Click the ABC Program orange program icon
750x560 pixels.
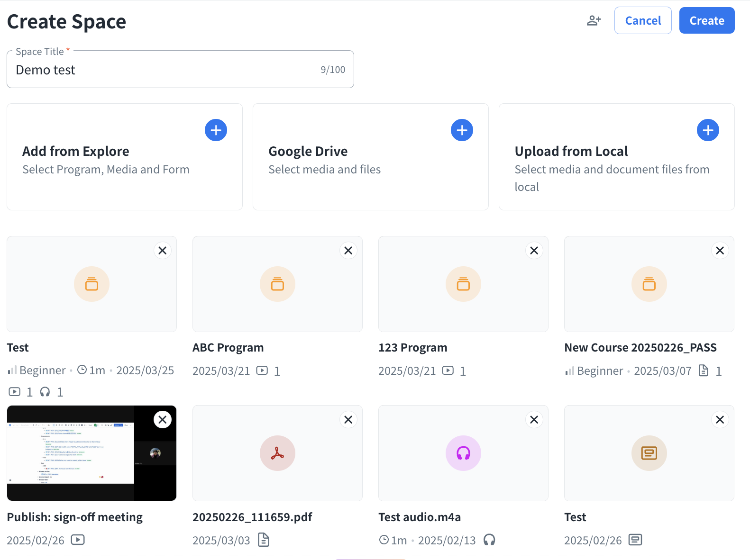coord(277,284)
